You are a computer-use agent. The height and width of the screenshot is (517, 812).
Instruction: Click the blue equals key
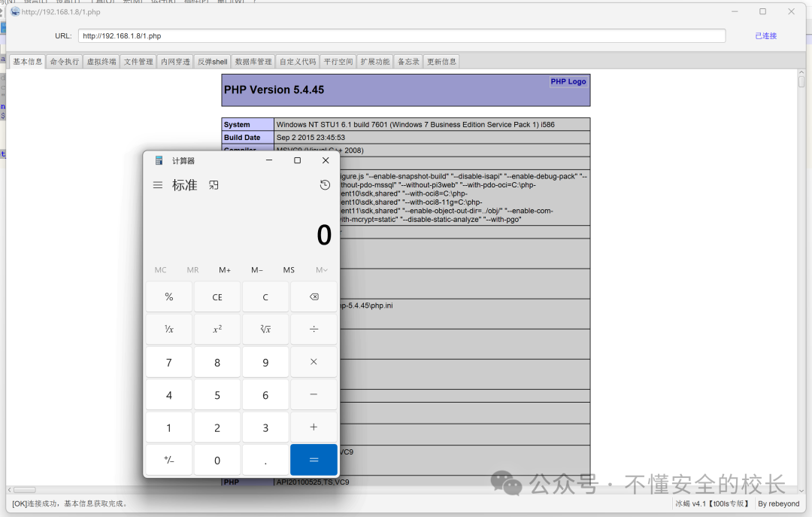coord(314,460)
